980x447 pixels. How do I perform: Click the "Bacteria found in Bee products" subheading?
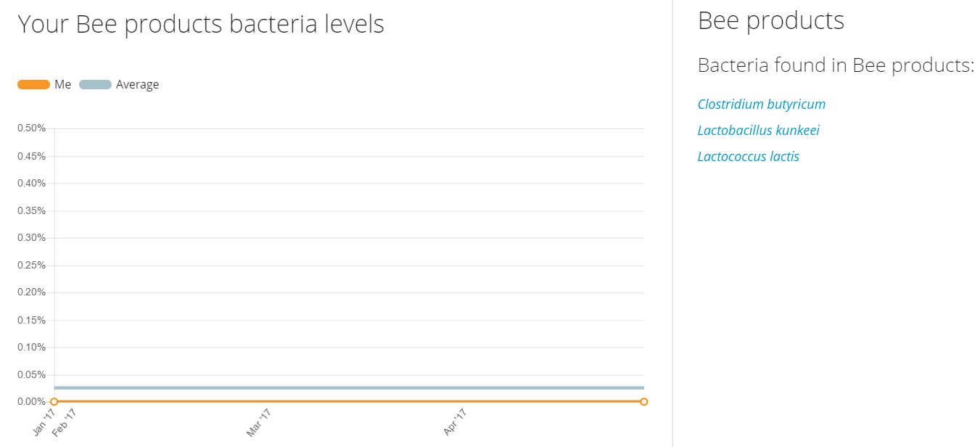tap(835, 65)
